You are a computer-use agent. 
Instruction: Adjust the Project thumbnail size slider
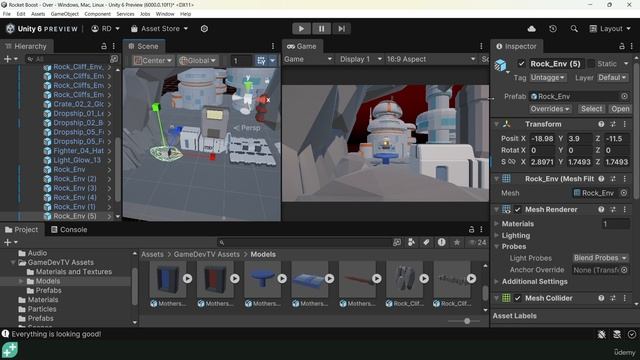coord(467,321)
